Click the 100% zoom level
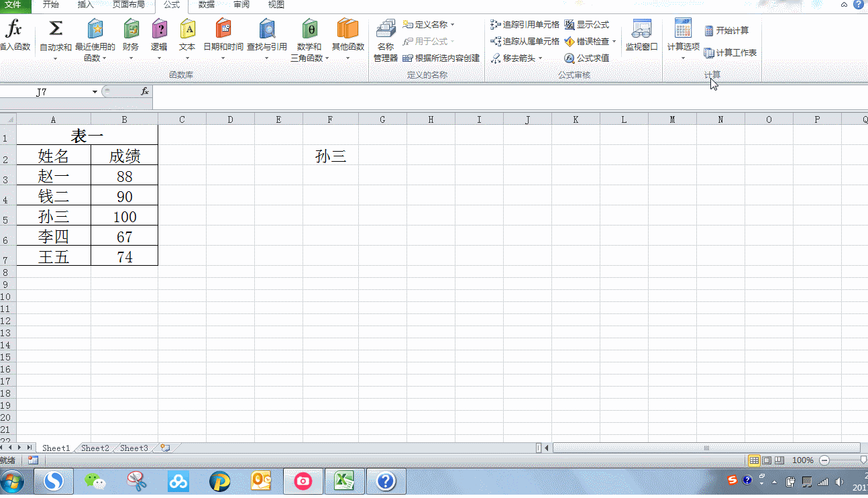Viewport: 868px width, 498px height. [803, 460]
